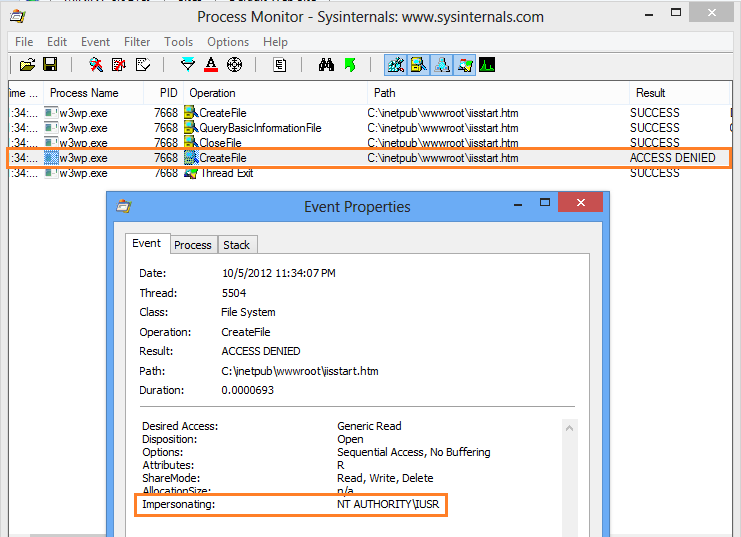The height and width of the screenshot is (537, 741).
Task: Select the first CreateFile SUCCESS row
Action: click(370, 113)
